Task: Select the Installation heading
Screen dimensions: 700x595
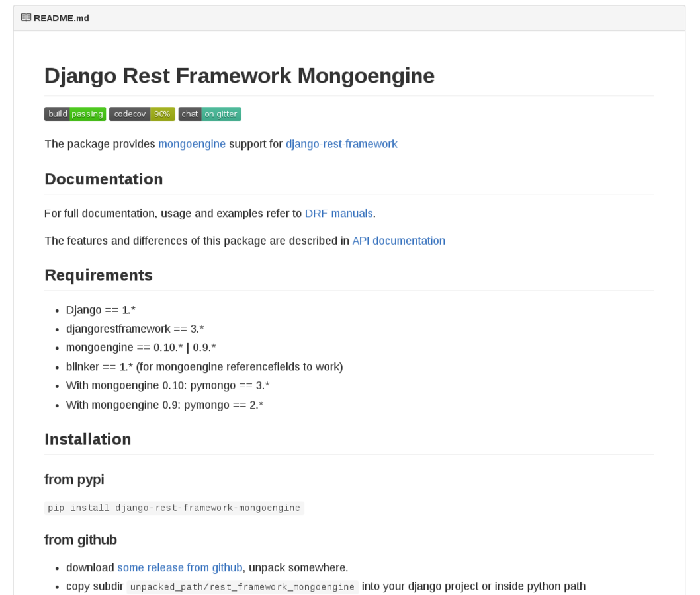Action: coord(88,440)
